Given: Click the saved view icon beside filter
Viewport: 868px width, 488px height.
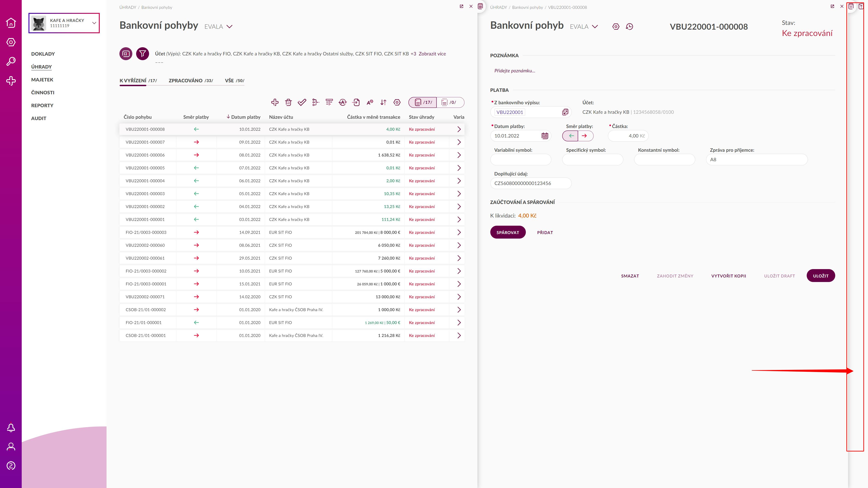Looking at the screenshot, I should [x=126, y=54].
